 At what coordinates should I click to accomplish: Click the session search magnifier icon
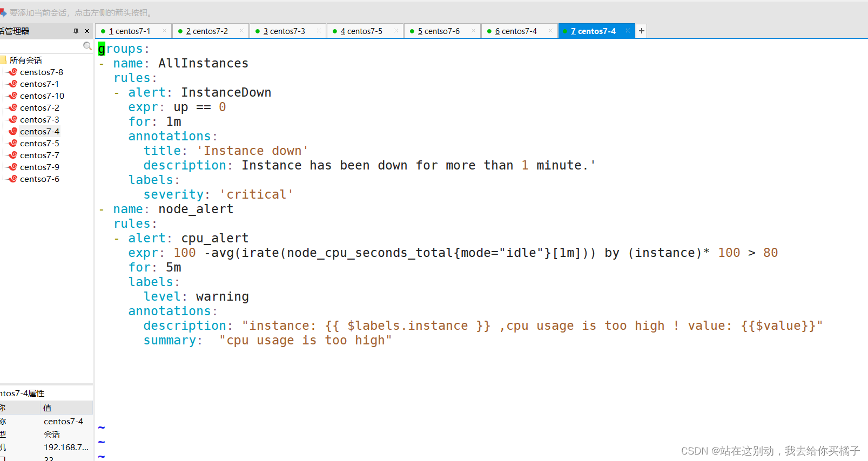(x=87, y=46)
